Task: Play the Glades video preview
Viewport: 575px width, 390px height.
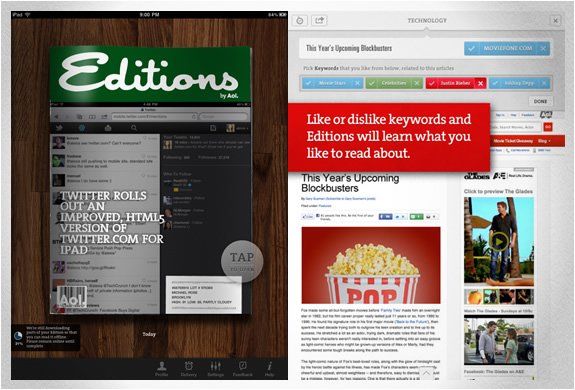Action: click(499, 242)
